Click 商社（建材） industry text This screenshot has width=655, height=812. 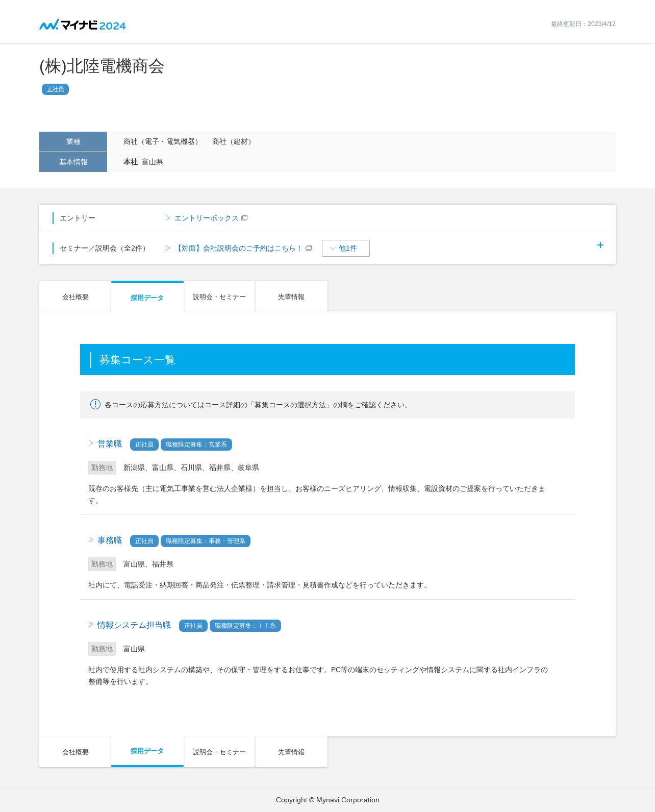pos(234,141)
